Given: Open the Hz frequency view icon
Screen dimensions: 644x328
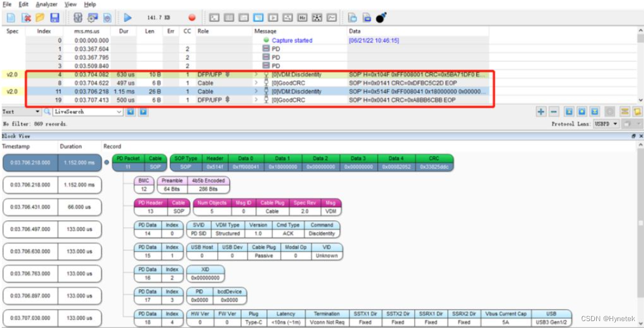Looking at the screenshot, I should pyautogui.click(x=302, y=18).
